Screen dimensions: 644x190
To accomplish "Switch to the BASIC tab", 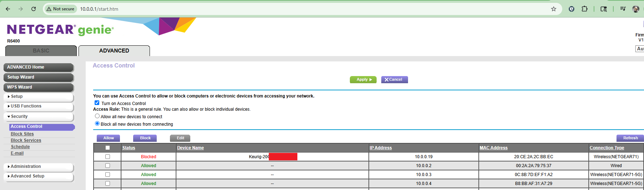I will pyautogui.click(x=41, y=51).
